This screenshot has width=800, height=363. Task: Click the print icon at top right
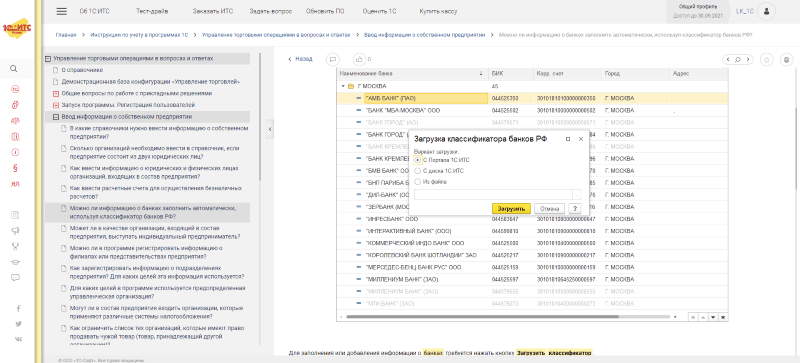(x=786, y=60)
